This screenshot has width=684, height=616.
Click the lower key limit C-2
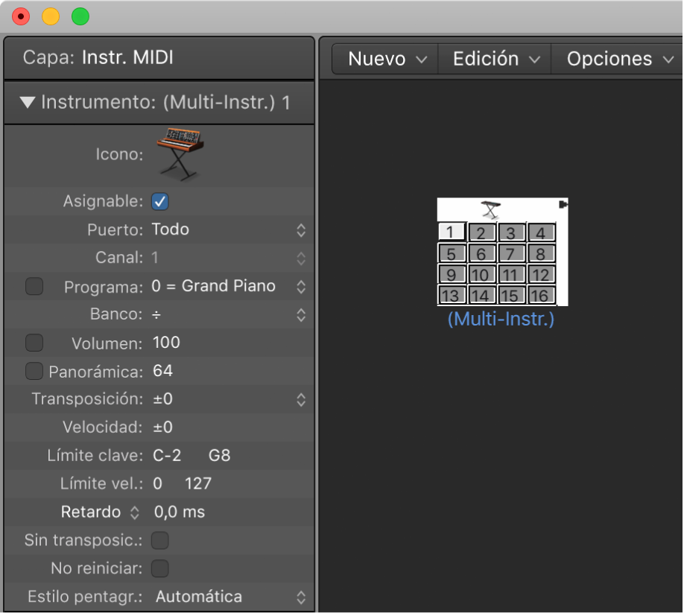pos(167,456)
